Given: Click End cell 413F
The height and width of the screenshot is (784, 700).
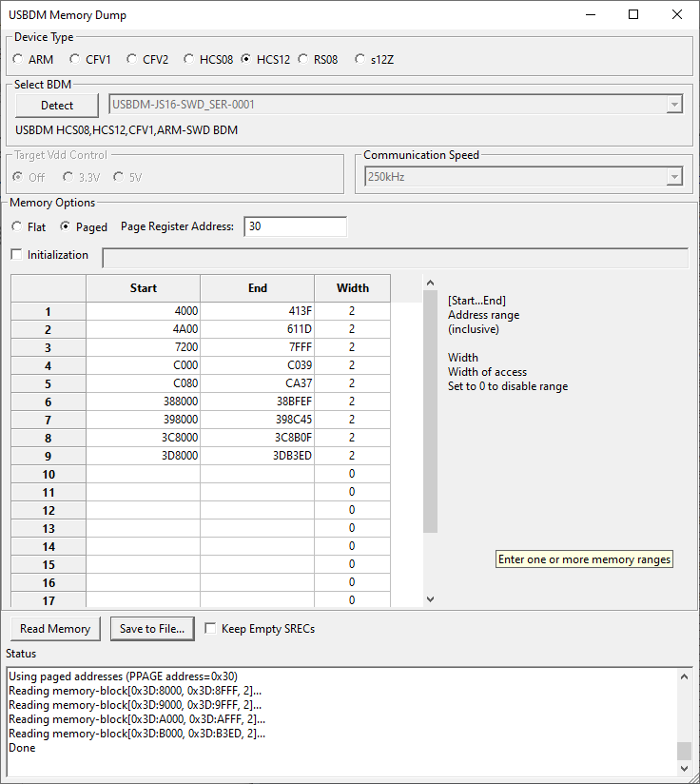Looking at the screenshot, I should click(258, 311).
